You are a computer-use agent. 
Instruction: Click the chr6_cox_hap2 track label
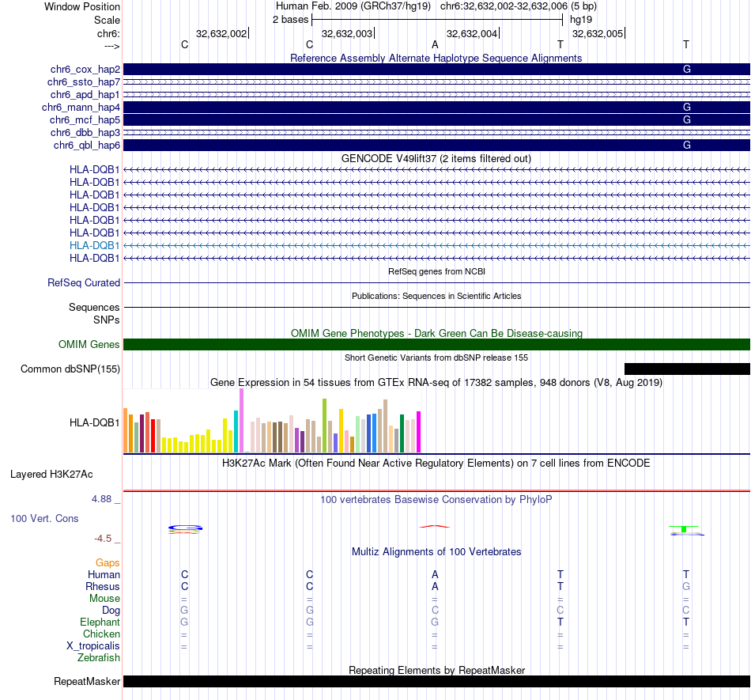tap(85, 70)
